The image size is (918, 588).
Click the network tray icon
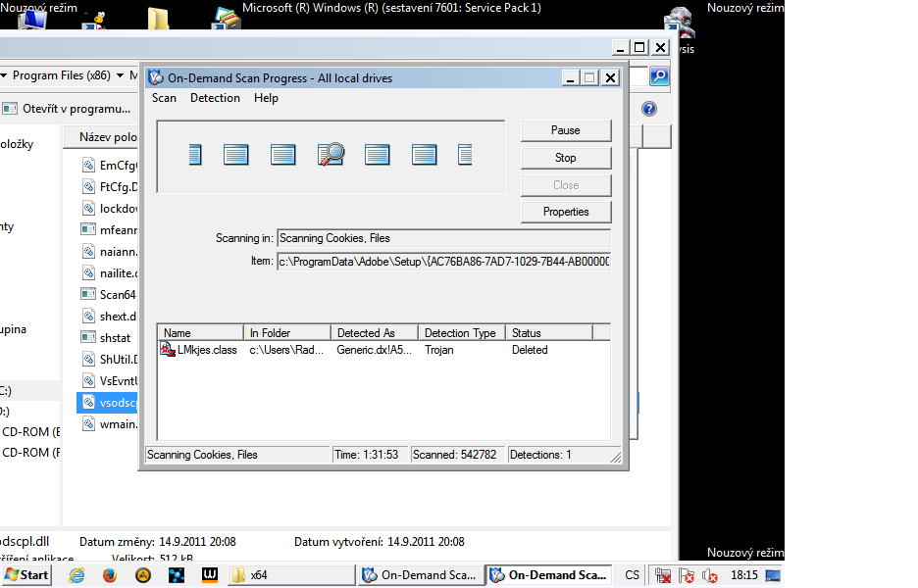tap(663, 575)
